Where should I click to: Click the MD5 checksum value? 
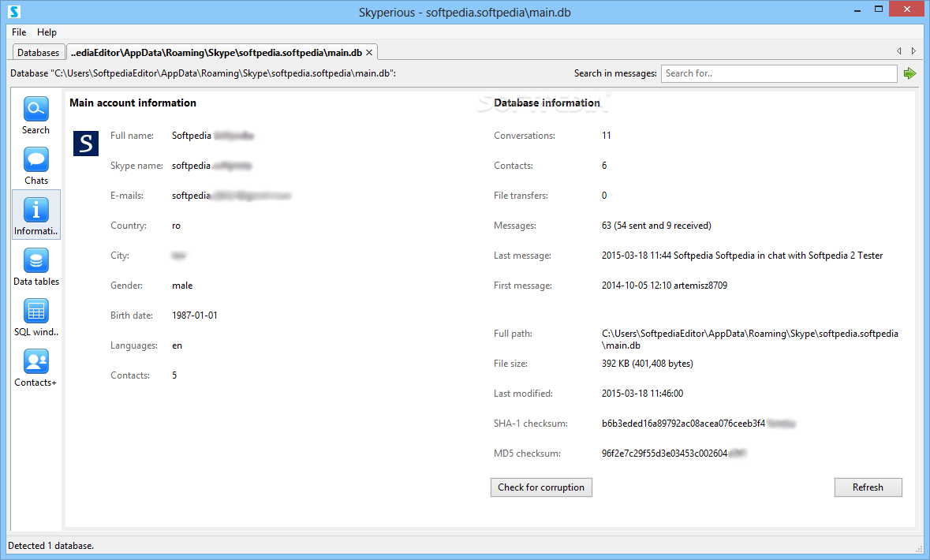[674, 454]
